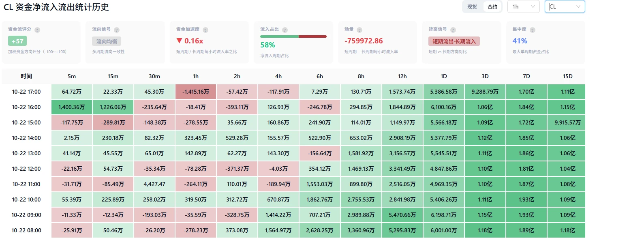Open the info icon next to 背离信号
This screenshot has height=238, width=644.
coord(453,30)
